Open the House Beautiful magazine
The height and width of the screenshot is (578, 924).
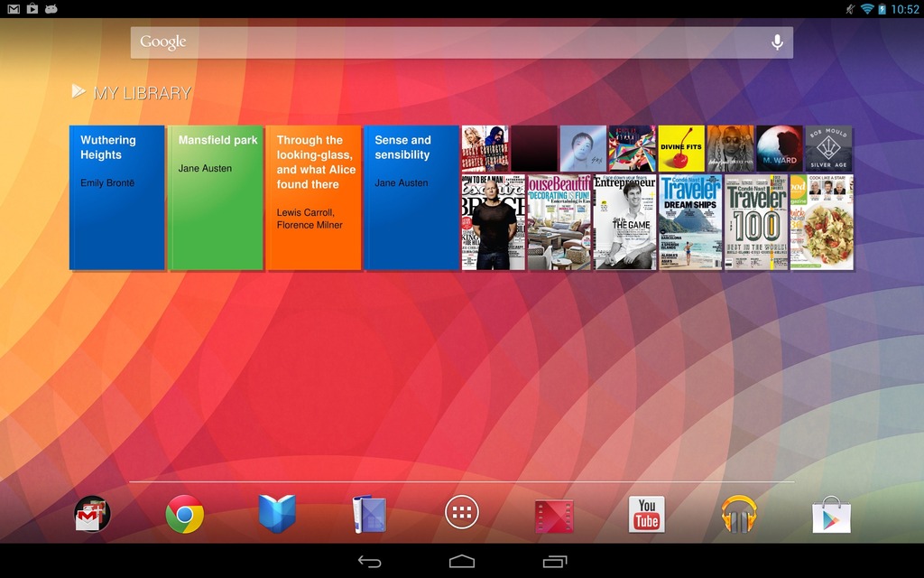click(559, 222)
